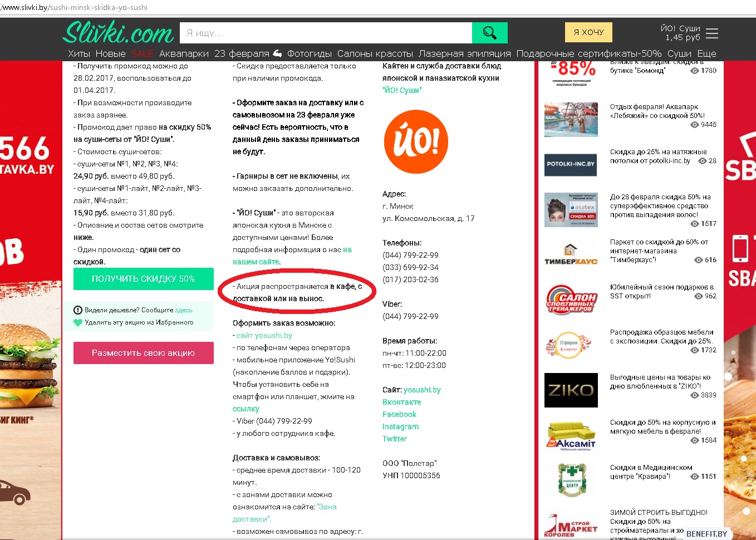Click the magnifying glass search button
Image resolution: width=756 pixels, height=540 pixels.
click(489, 33)
